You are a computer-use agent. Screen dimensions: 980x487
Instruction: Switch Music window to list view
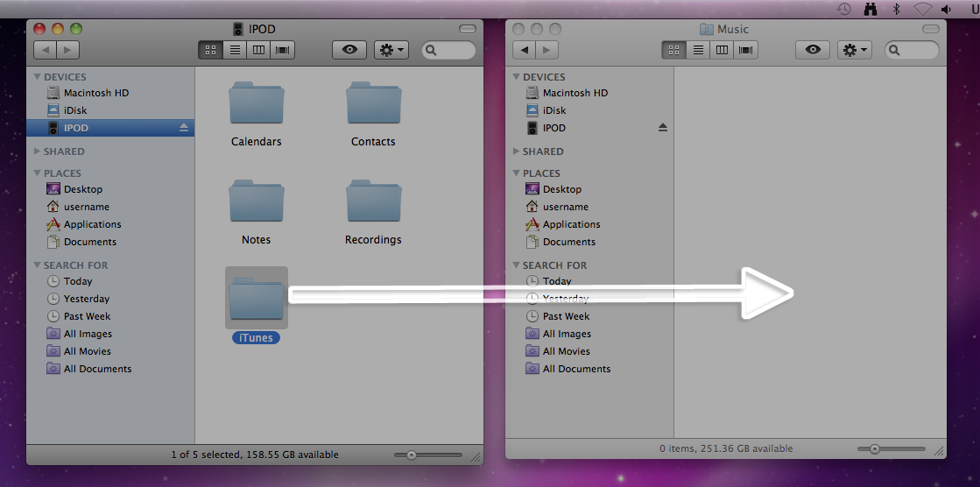click(698, 50)
